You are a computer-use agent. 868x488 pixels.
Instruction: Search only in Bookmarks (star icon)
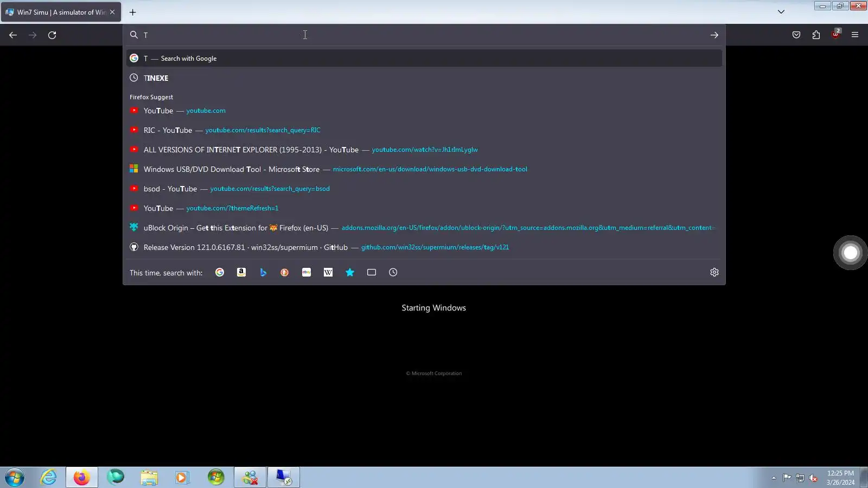[350, 272]
